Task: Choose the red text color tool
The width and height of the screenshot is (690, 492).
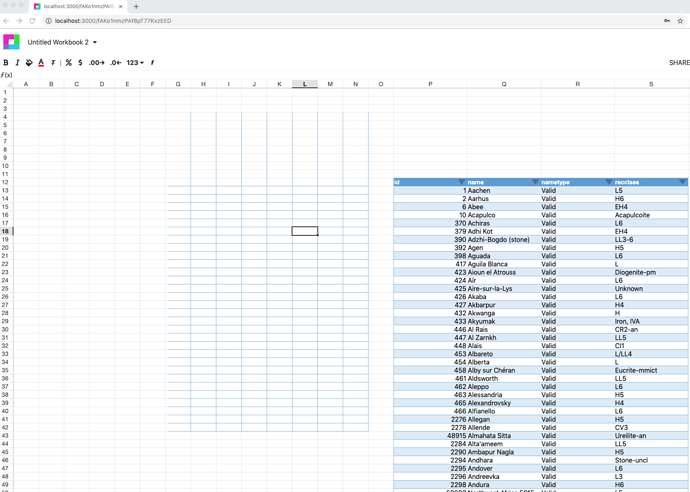Action: (x=41, y=63)
